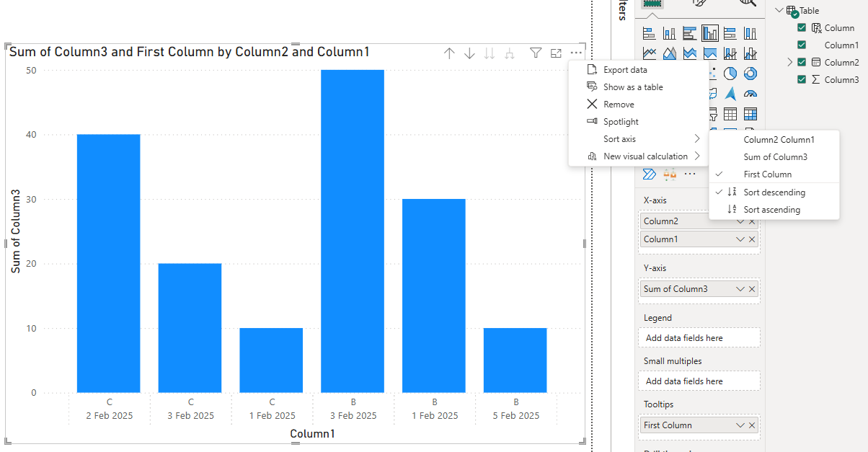The image size is (868, 452).
Task: Select the stacked bar chart visual
Action: [649, 33]
